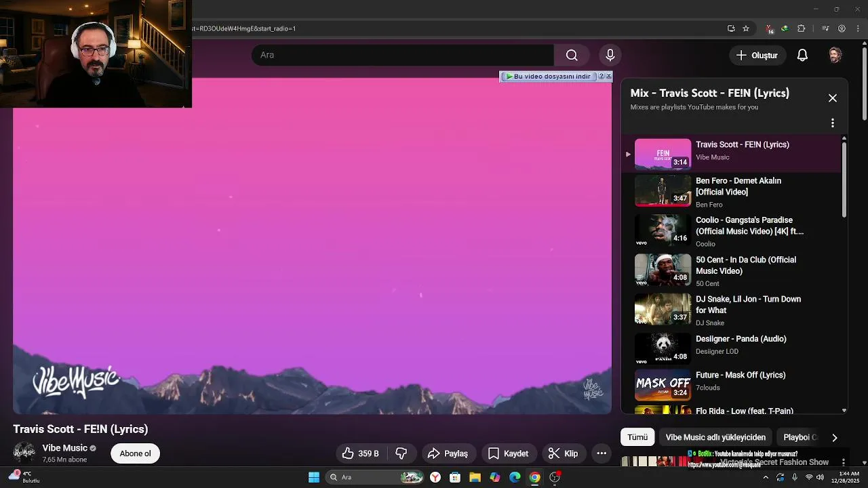
Task: Open File Explorer from the taskbar
Action: click(x=475, y=477)
